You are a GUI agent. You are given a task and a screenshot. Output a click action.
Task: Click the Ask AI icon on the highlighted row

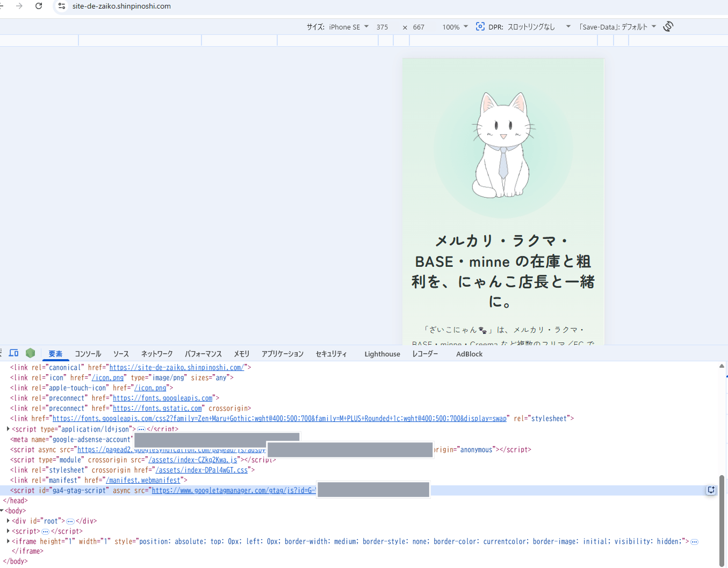click(711, 490)
